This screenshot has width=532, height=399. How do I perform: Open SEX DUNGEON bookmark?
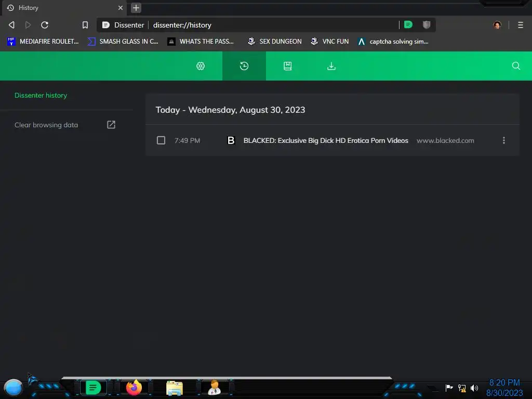274,42
